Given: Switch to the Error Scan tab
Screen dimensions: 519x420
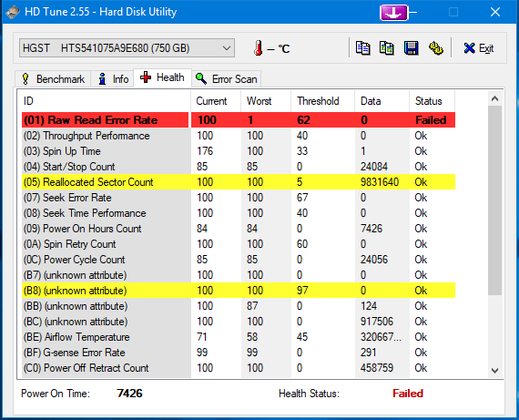Looking at the screenshot, I should [227, 79].
